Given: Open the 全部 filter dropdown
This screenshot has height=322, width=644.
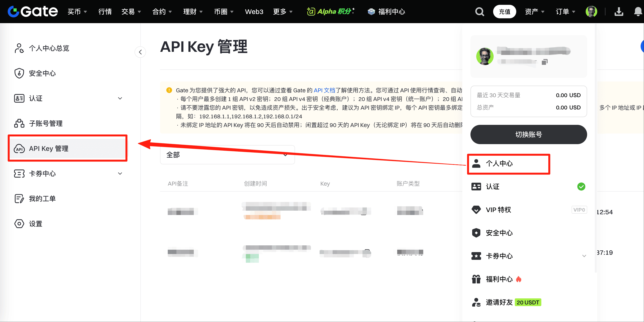Looking at the screenshot, I should [x=227, y=155].
